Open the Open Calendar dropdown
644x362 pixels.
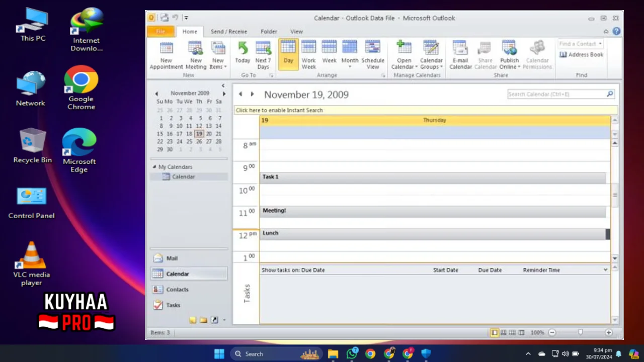point(405,55)
